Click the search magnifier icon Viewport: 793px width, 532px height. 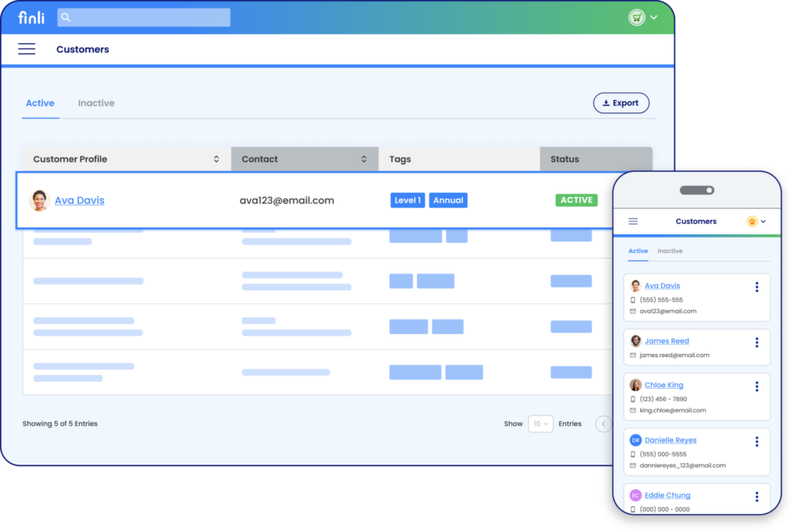click(66, 16)
